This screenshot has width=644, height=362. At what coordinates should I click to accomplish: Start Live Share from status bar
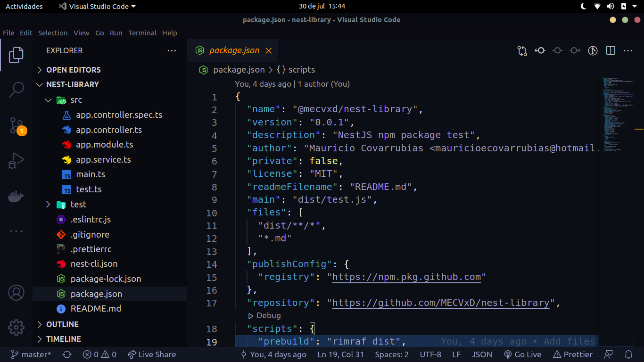[151, 354]
